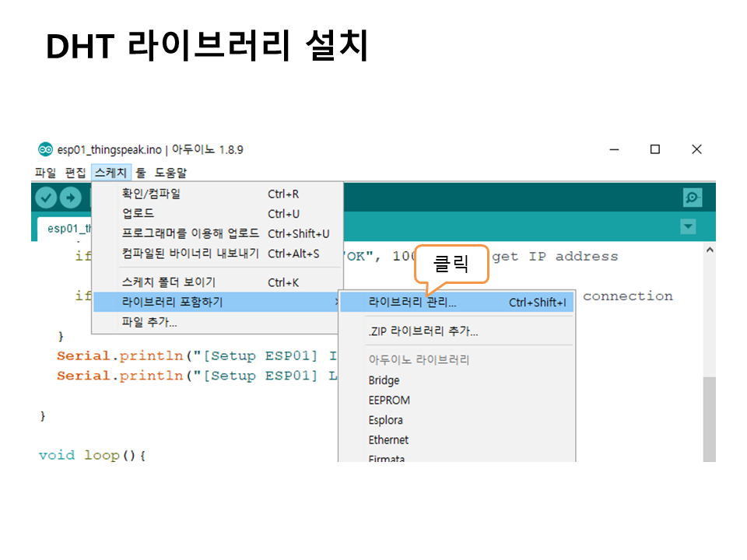The width and height of the screenshot is (747, 560).
Task: Click 'get IP address' comment text
Action: click(555, 257)
